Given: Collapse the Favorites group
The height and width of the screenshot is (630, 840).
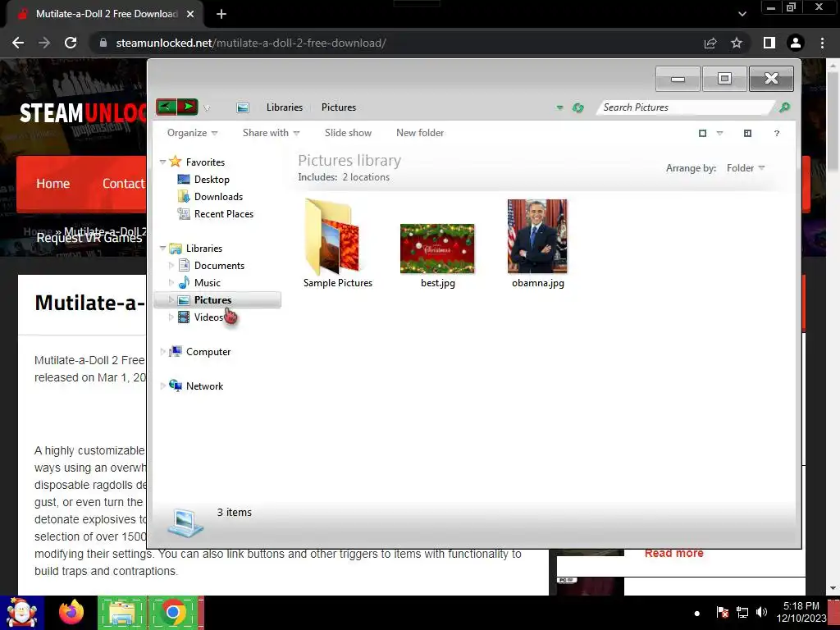Looking at the screenshot, I should 163,162.
